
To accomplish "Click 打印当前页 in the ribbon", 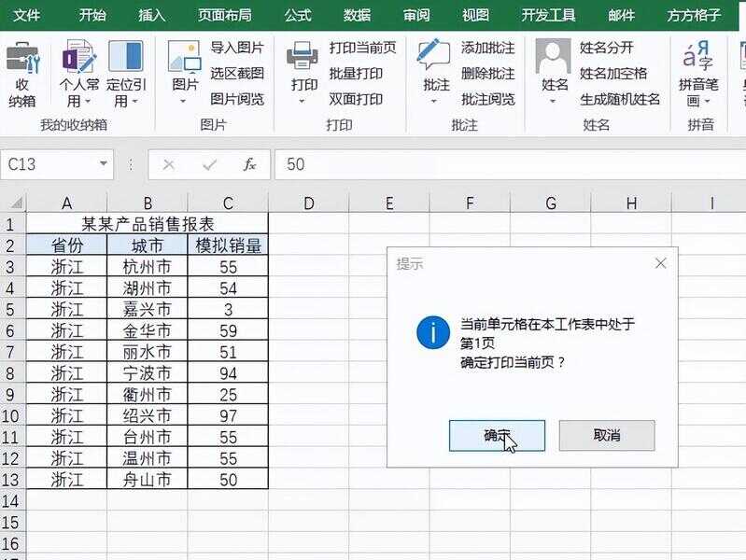I will click(x=362, y=48).
